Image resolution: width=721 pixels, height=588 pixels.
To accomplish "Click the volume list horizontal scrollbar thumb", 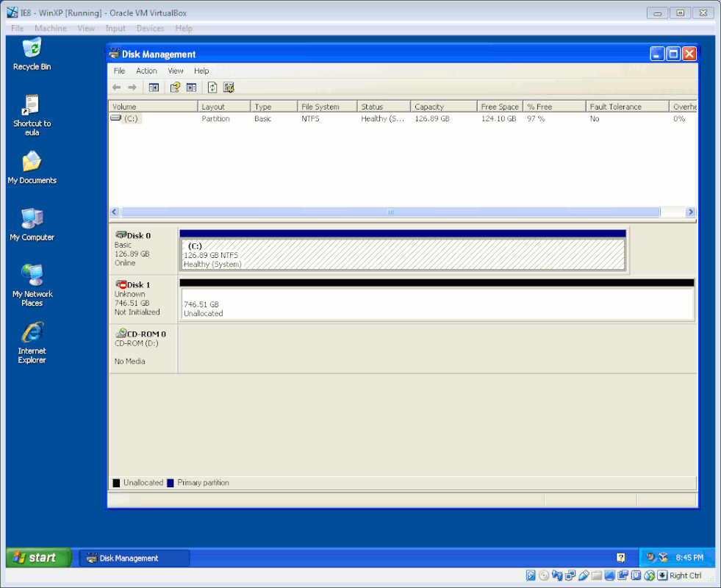I will [390, 212].
